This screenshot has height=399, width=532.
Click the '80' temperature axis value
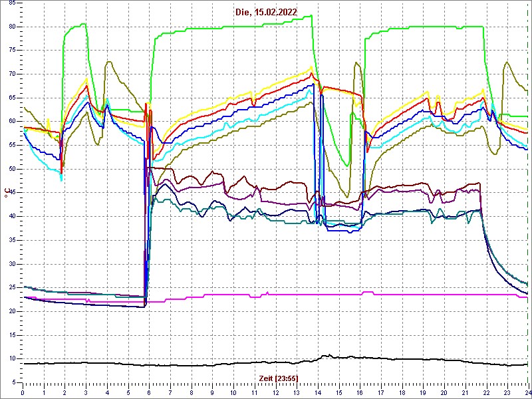point(11,27)
